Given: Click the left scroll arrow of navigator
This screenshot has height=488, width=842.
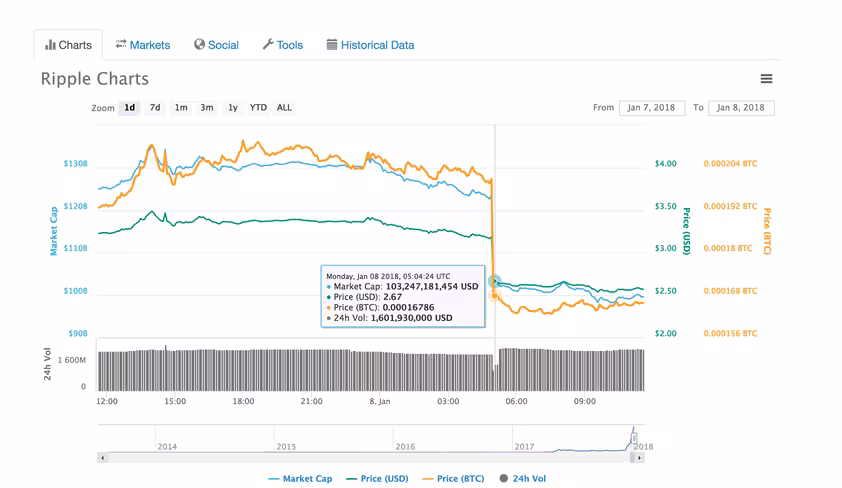Looking at the screenshot, I should pos(103,458).
